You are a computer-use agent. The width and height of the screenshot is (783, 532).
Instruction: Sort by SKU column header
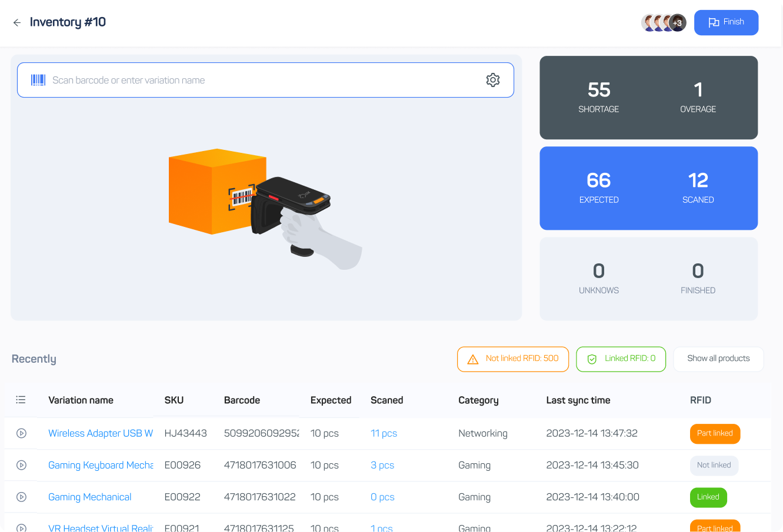coord(174,400)
